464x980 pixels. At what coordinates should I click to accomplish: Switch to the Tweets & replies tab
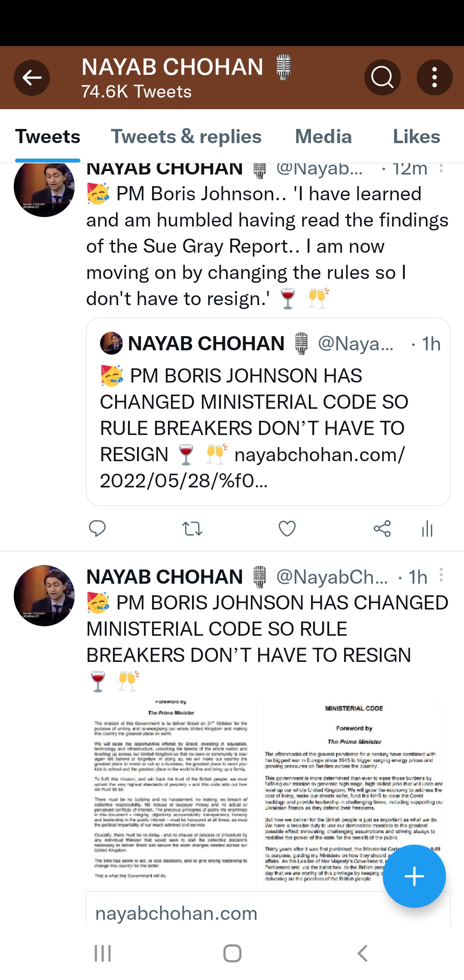click(x=186, y=137)
